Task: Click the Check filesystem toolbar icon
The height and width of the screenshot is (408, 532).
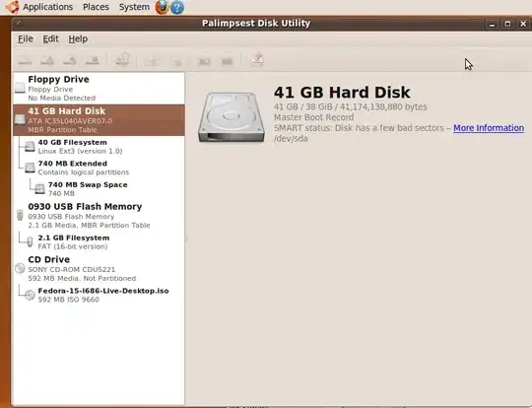Action: 122,60
